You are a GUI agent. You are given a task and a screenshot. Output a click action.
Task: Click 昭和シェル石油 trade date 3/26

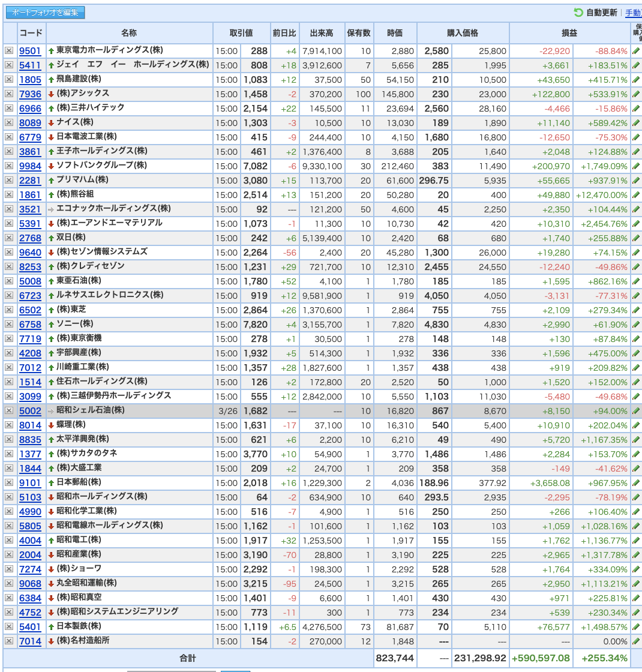pos(228,411)
